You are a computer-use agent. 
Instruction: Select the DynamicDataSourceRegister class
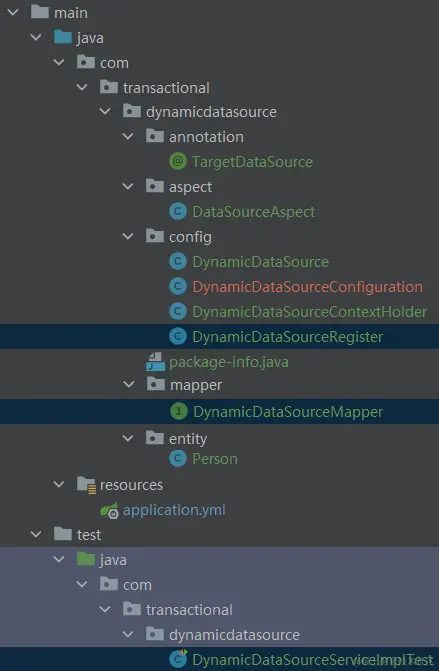(288, 337)
